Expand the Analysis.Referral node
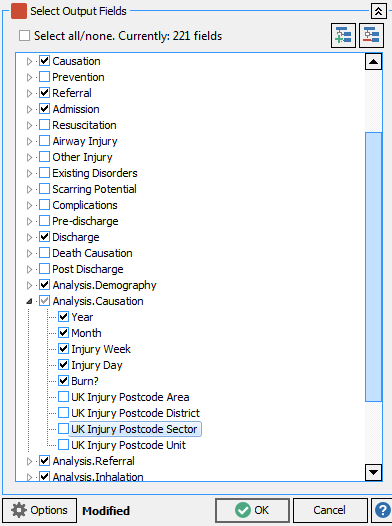Image resolution: width=392 pixels, height=526 pixels. [x=29, y=462]
